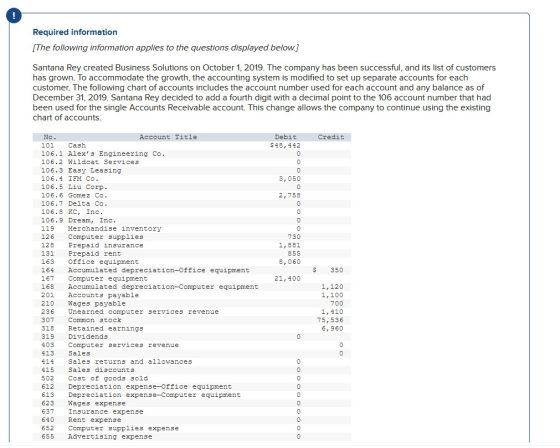This screenshot has height=448, width=560.
Task: Select the Retained earnings row
Action: 192,329
